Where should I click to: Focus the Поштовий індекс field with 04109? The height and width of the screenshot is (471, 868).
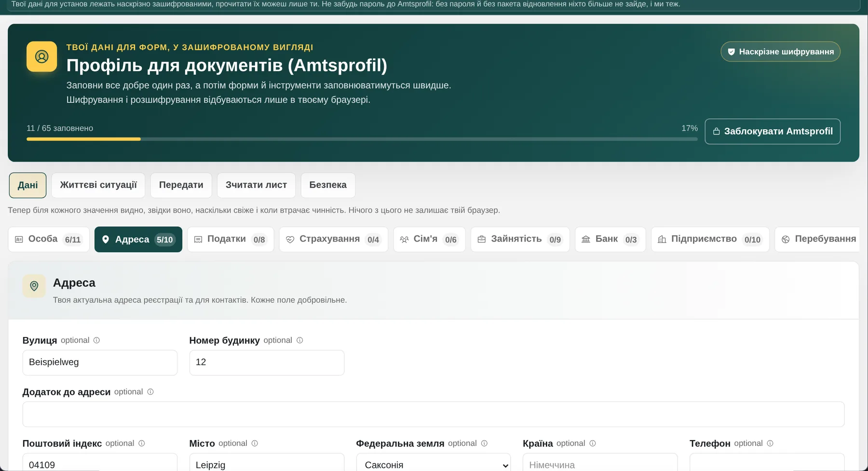coord(100,463)
